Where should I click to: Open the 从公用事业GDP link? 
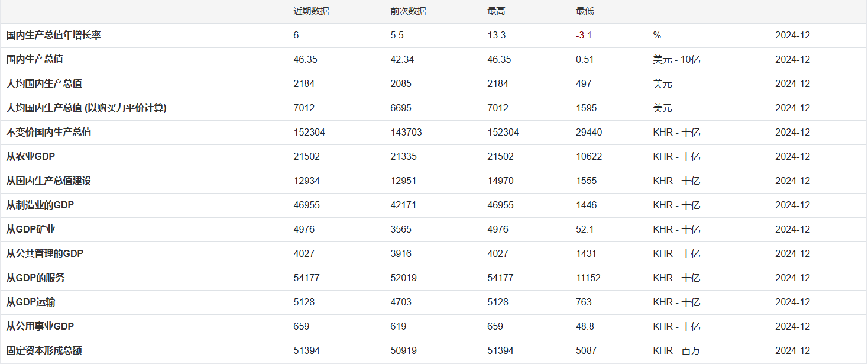(40, 327)
